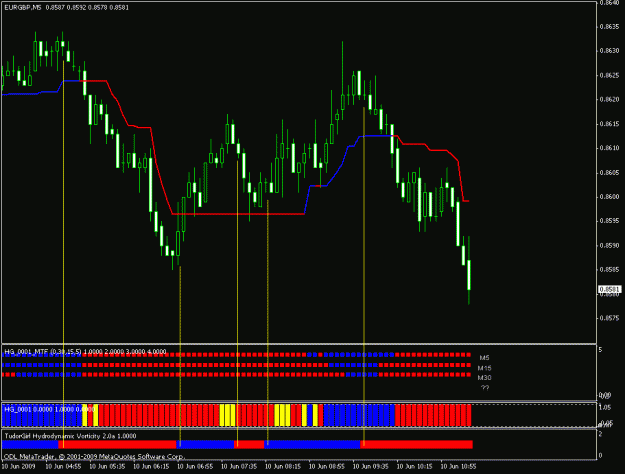Click the M15 timeframe row label
625x474 pixels.
(485, 368)
